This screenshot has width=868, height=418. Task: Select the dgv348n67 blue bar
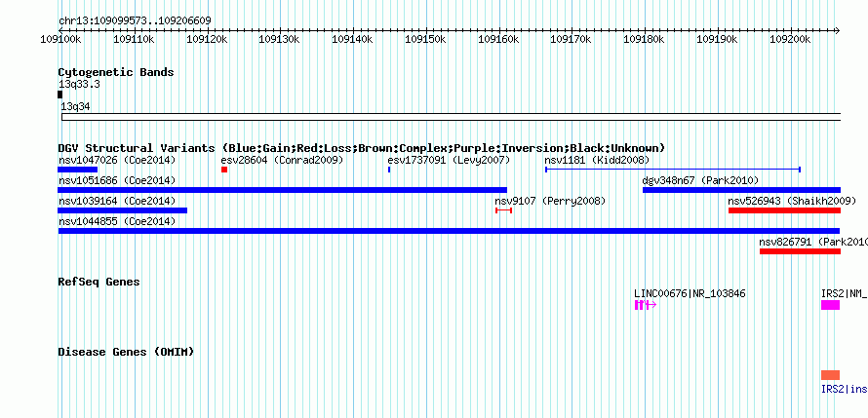741,190
